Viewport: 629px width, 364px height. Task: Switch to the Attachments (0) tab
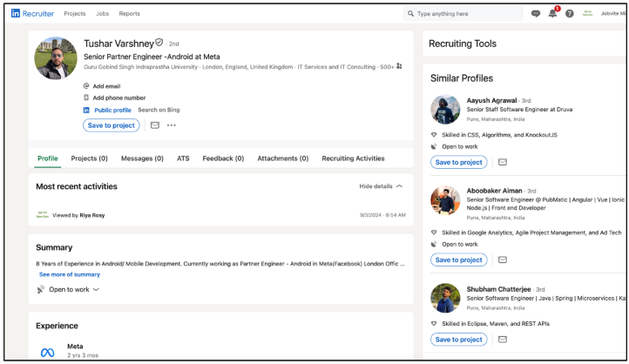[x=283, y=158]
